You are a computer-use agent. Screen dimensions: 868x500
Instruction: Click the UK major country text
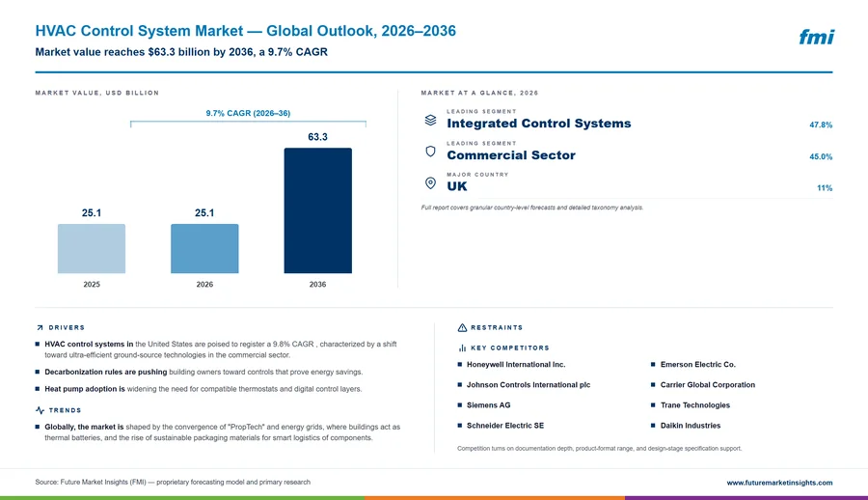[x=457, y=186]
